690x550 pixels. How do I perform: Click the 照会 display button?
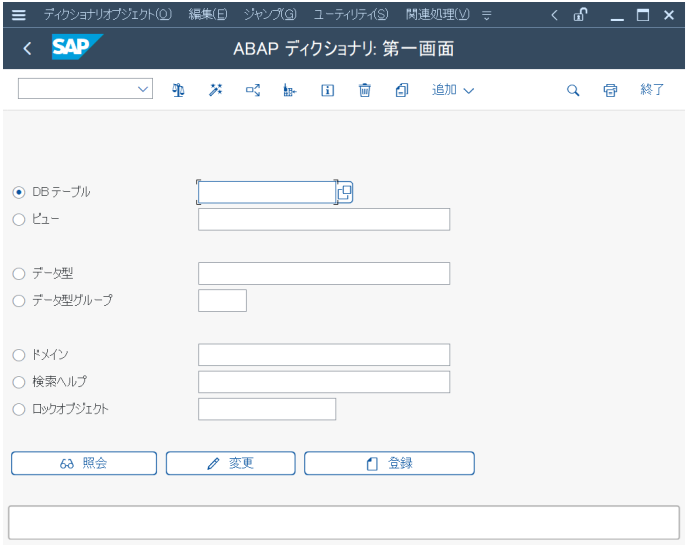pos(84,463)
